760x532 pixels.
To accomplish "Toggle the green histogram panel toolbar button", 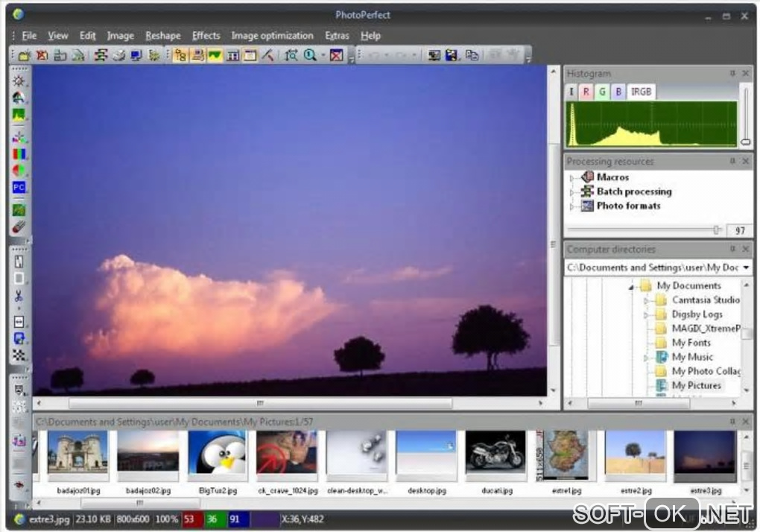I will tap(215, 55).
